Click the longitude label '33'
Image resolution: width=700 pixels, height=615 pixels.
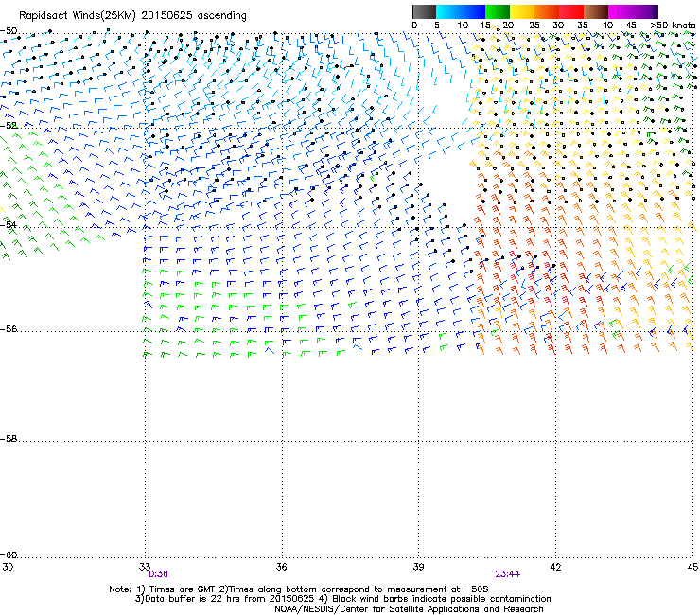click(145, 567)
